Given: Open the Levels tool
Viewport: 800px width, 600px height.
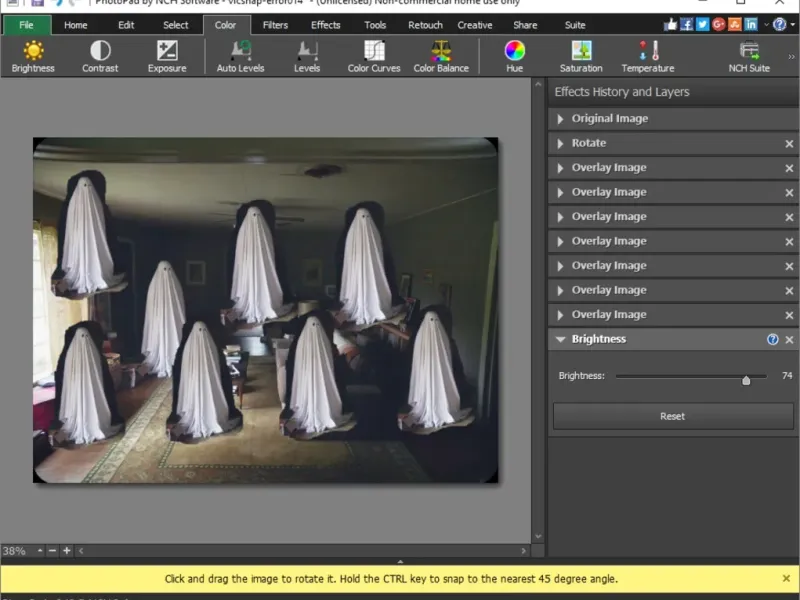Looking at the screenshot, I should click(307, 56).
